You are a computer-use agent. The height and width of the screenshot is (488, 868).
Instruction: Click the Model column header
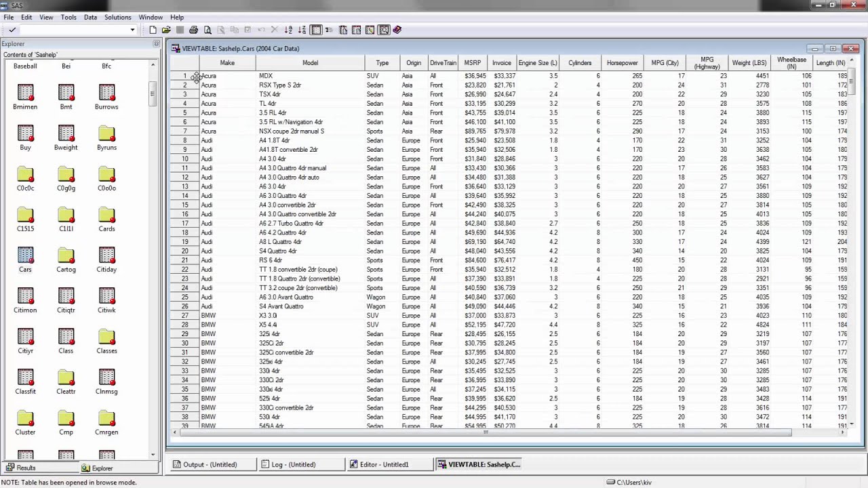310,63
